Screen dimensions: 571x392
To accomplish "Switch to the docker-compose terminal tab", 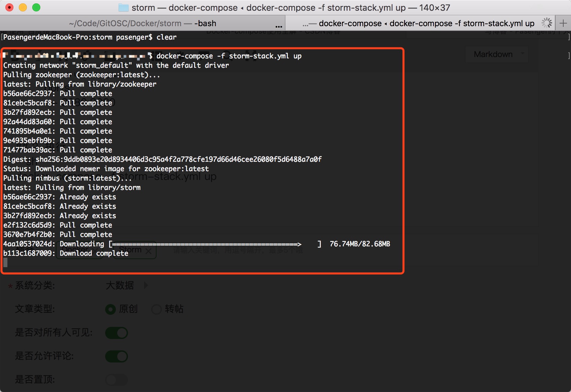I will tap(420, 23).
